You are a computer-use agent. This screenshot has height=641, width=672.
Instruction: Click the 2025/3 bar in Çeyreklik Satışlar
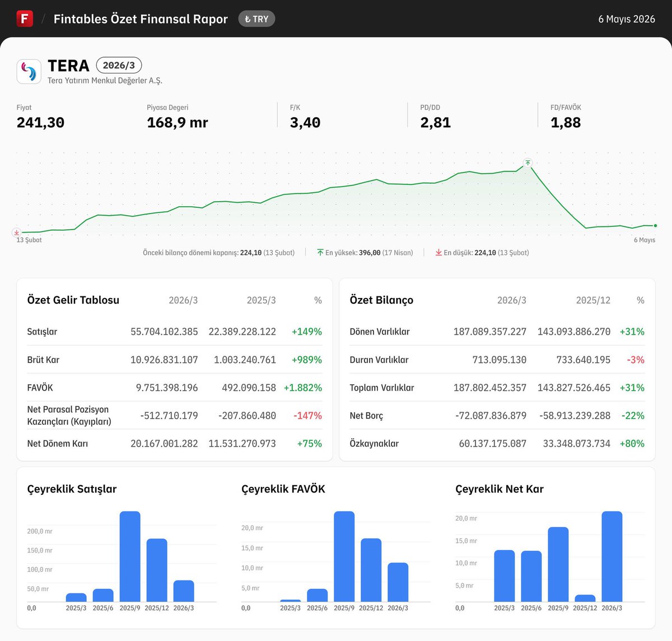[76, 597]
